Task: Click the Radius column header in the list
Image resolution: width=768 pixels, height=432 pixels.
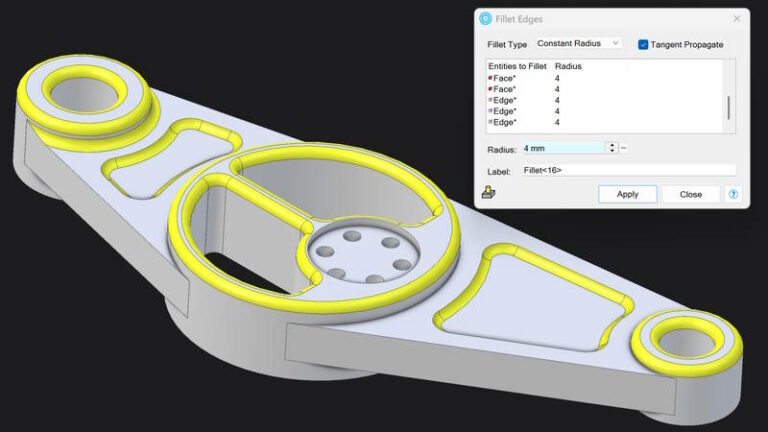Action: point(568,66)
